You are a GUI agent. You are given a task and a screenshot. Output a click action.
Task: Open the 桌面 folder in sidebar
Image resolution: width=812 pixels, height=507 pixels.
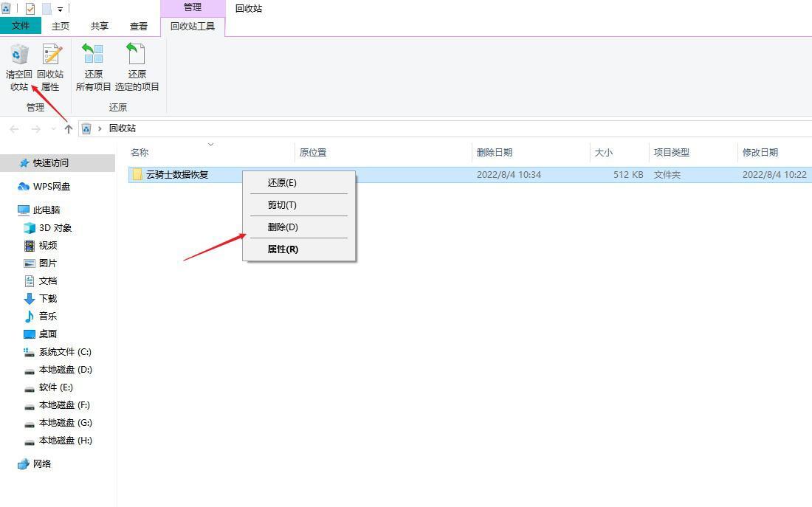[x=48, y=334]
